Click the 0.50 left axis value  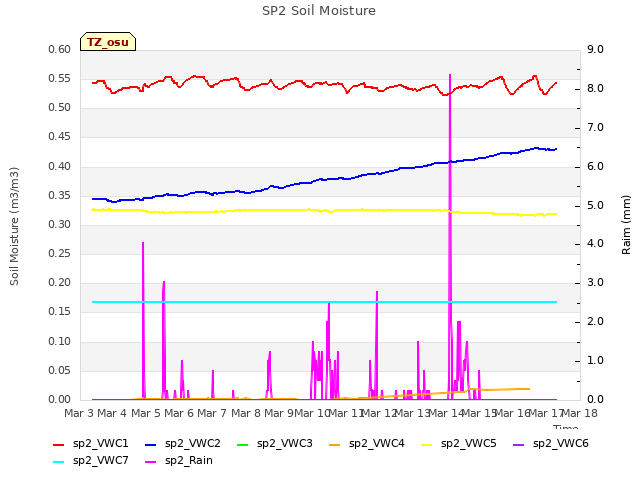coord(60,108)
